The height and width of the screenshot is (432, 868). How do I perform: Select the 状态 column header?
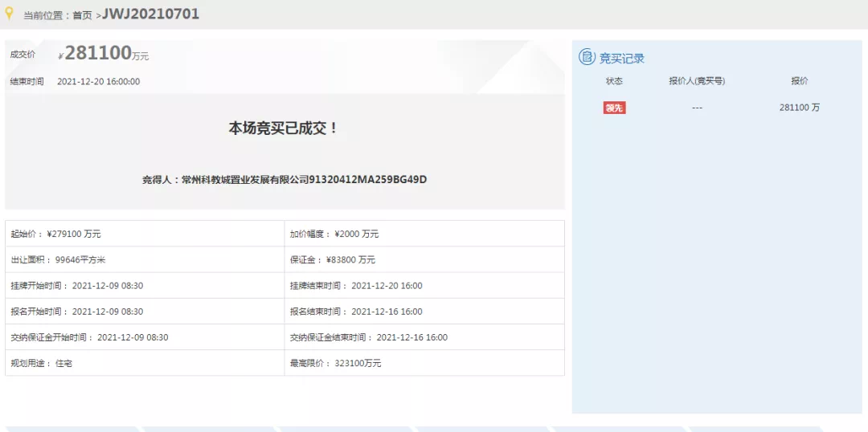(614, 81)
